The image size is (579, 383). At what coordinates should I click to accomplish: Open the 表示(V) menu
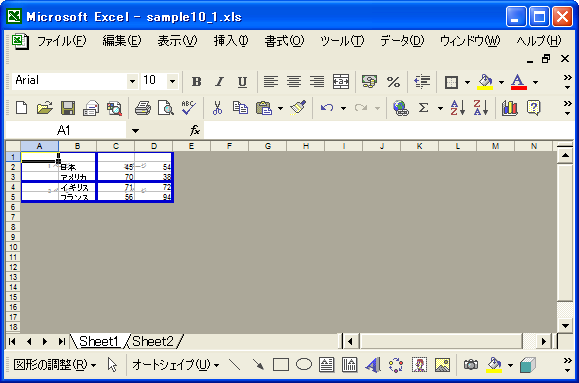(177, 41)
